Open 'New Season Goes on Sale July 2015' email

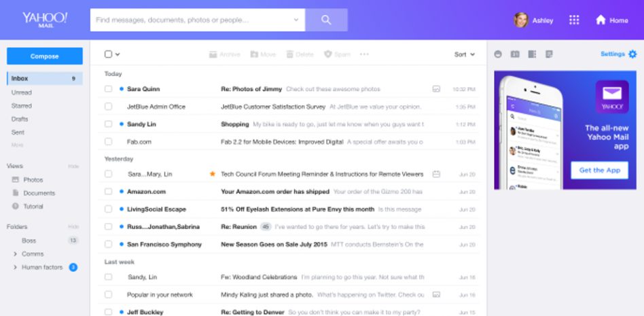tap(274, 244)
